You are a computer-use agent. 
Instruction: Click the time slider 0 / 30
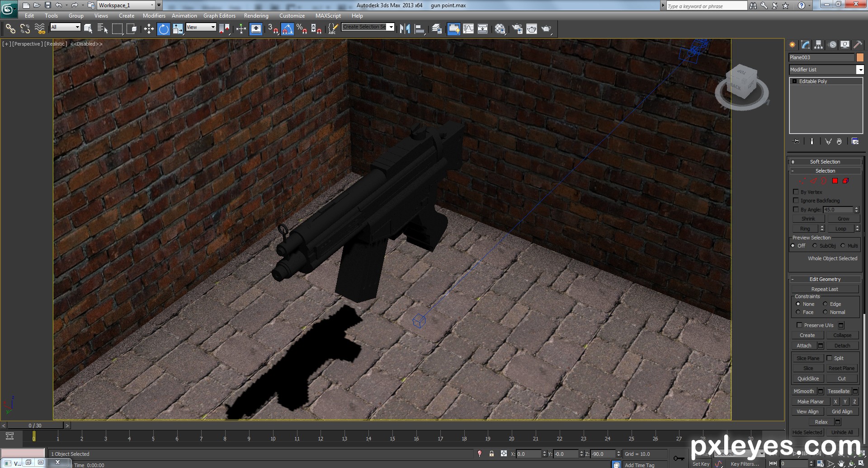click(x=35, y=426)
